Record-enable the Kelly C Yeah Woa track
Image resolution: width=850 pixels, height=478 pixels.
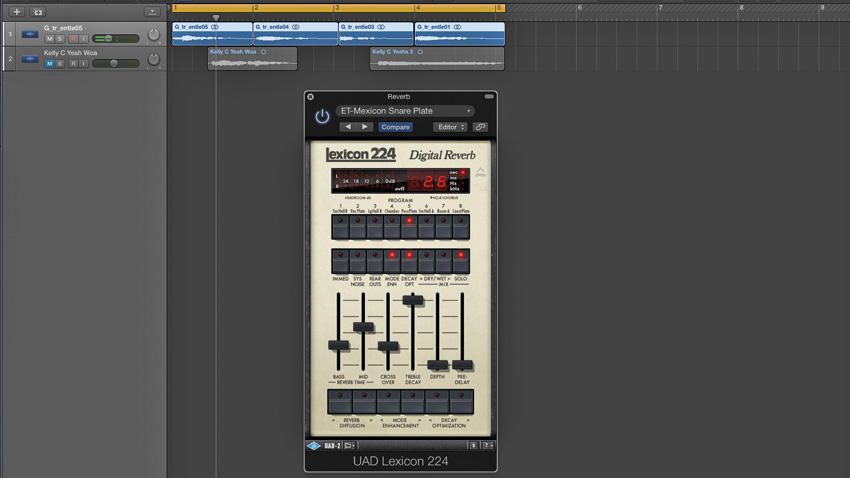point(73,63)
